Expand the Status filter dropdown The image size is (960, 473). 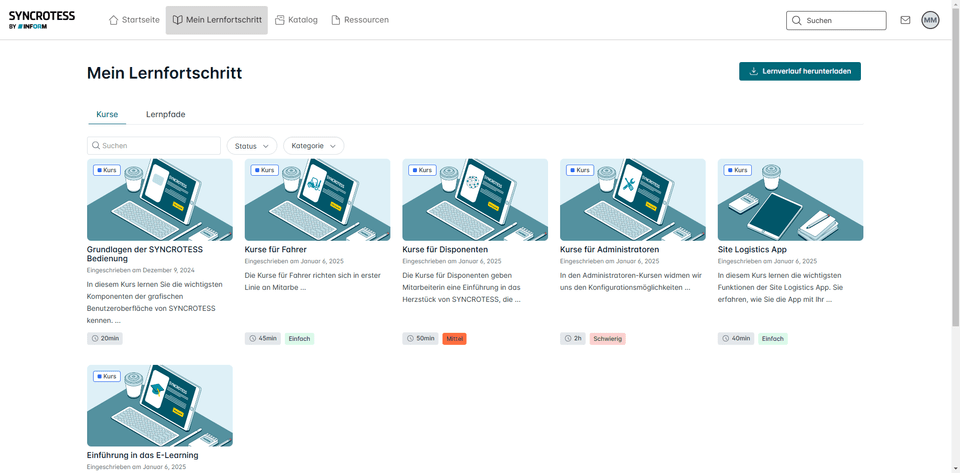coord(252,146)
